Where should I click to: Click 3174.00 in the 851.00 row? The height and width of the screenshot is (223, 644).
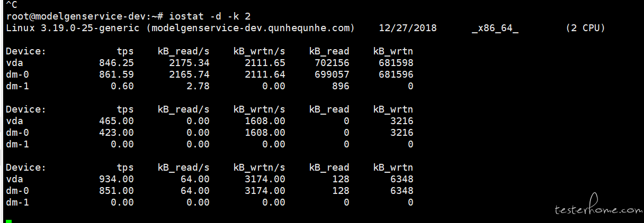(265, 191)
